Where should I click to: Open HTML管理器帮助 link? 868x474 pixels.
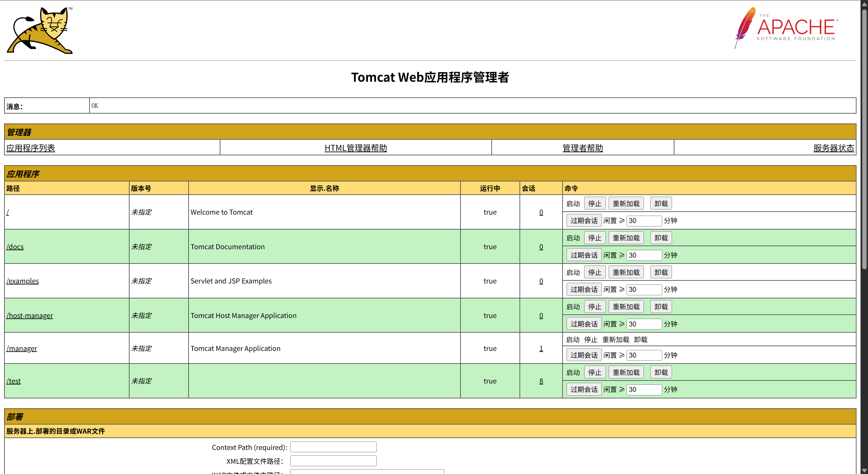[356, 148]
